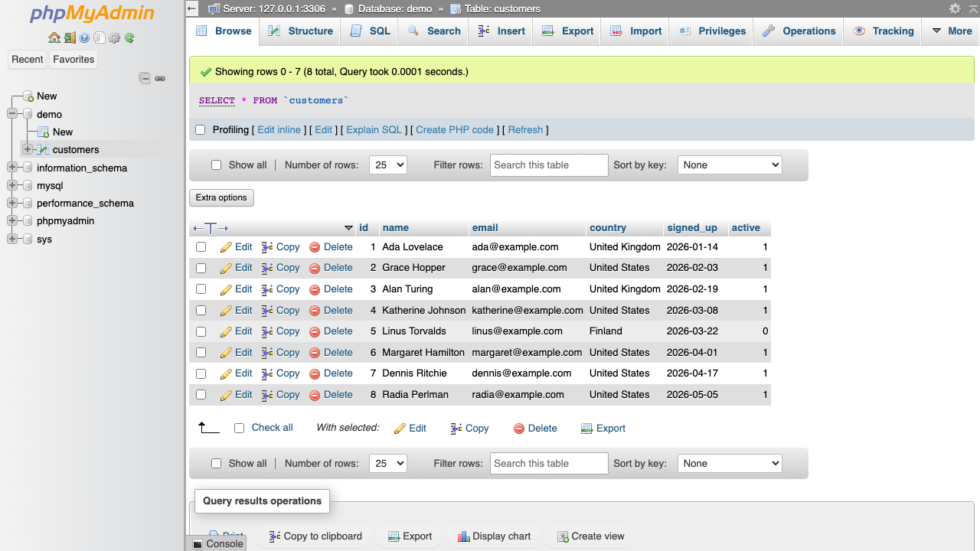Expand the performance_schema database node
Image resolution: width=980 pixels, height=551 pixels.
point(12,204)
